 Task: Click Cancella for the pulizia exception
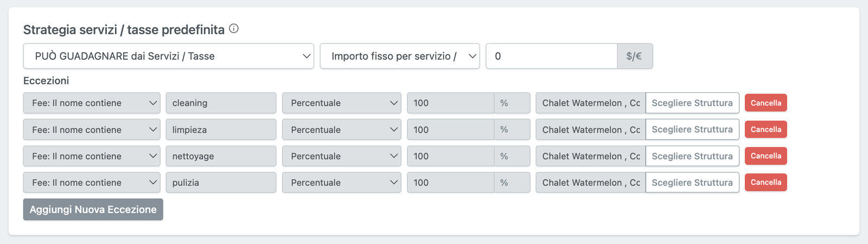(x=765, y=183)
